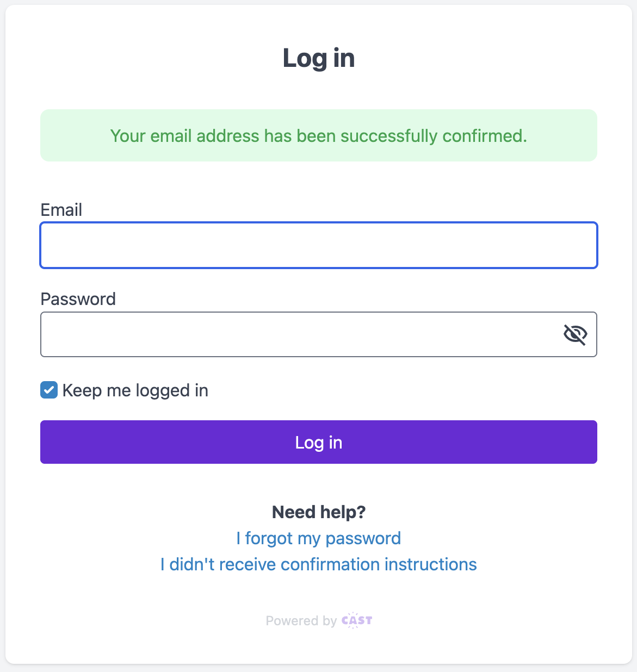The image size is (637, 672).
Task: Click the "Log in" page heading
Action: click(x=318, y=58)
